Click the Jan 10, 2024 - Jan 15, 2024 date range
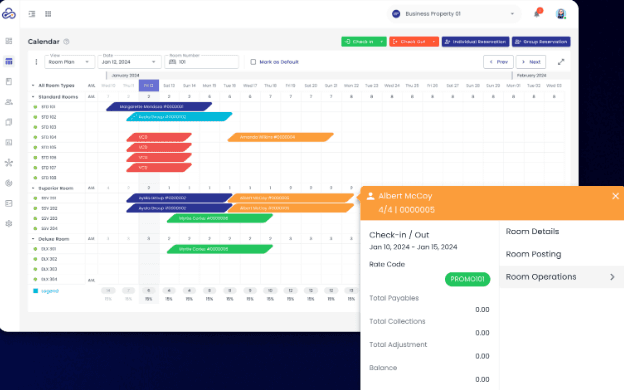624x390 pixels. pos(413,247)
